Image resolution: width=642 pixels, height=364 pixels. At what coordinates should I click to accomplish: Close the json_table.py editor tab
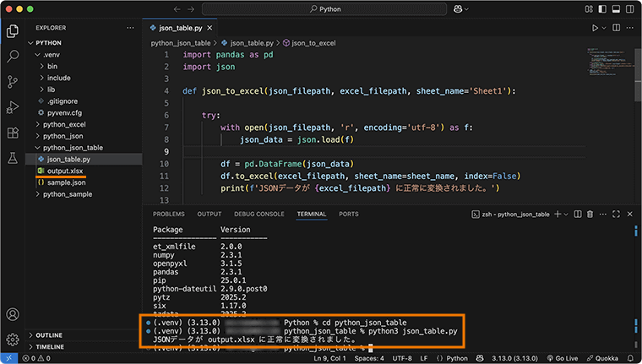tap(209, 28)
